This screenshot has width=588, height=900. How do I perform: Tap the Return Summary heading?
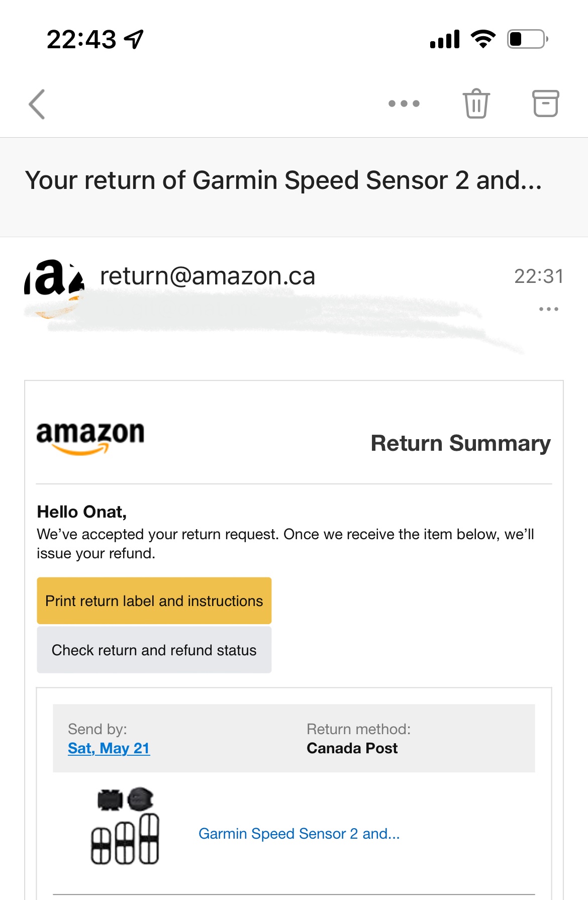click(x=460, y=443)
